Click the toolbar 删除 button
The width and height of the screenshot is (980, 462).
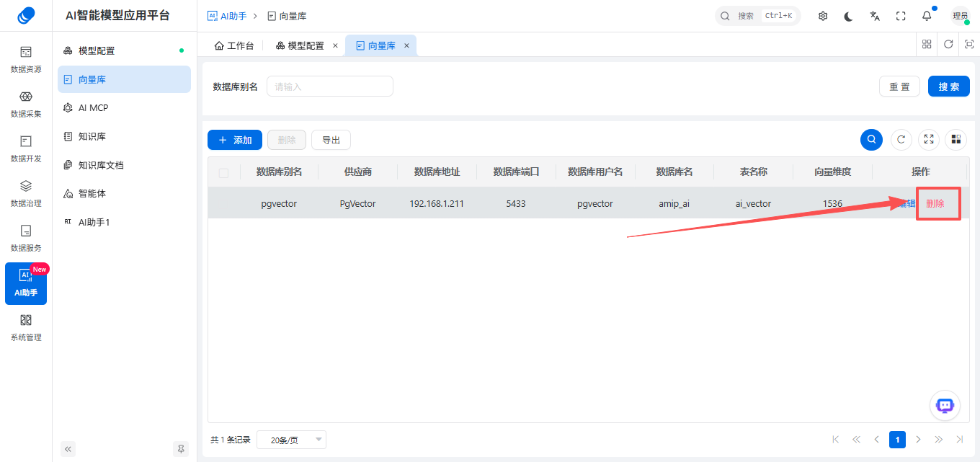pos(287,140)
